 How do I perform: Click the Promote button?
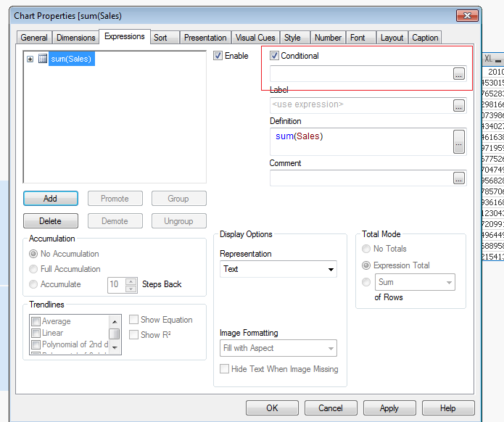[115, 198]
